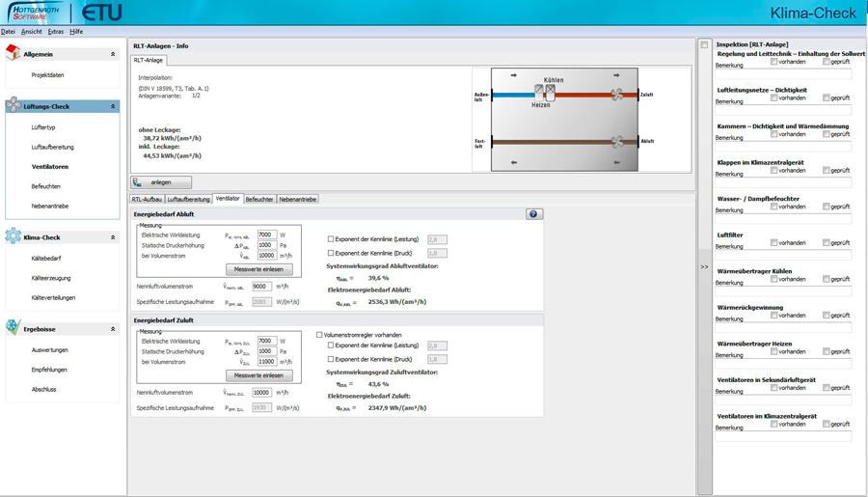Select Ventilatoren in the sidebar
This screenshot has width=868, height=497.
50,167
